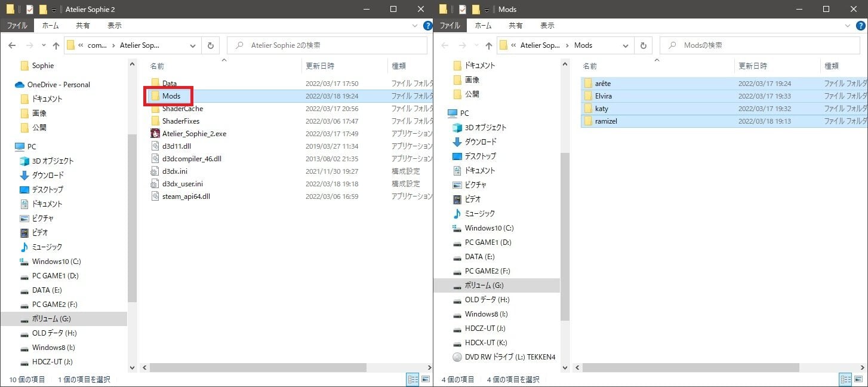
Task: Go back in Atelier Sophie 2 window
Action: [12, 45]
